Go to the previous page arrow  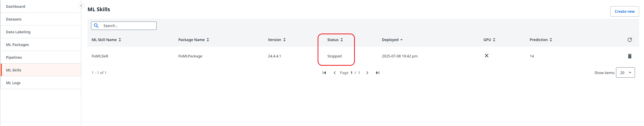(x=334, y=73)
